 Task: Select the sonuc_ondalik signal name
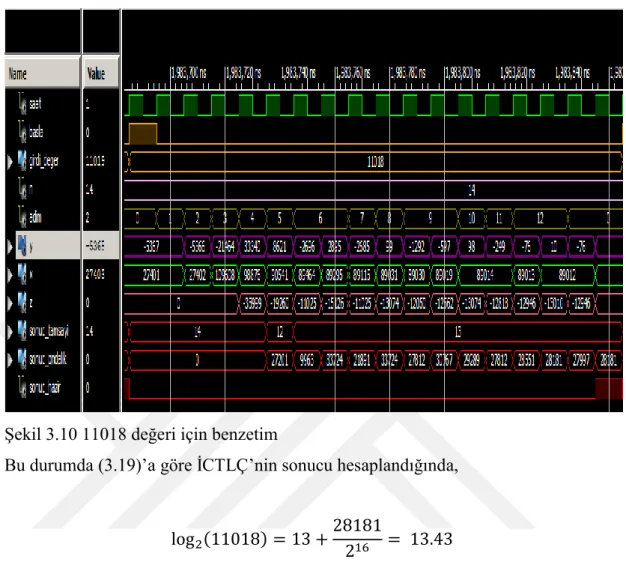(x=48, y=359)
